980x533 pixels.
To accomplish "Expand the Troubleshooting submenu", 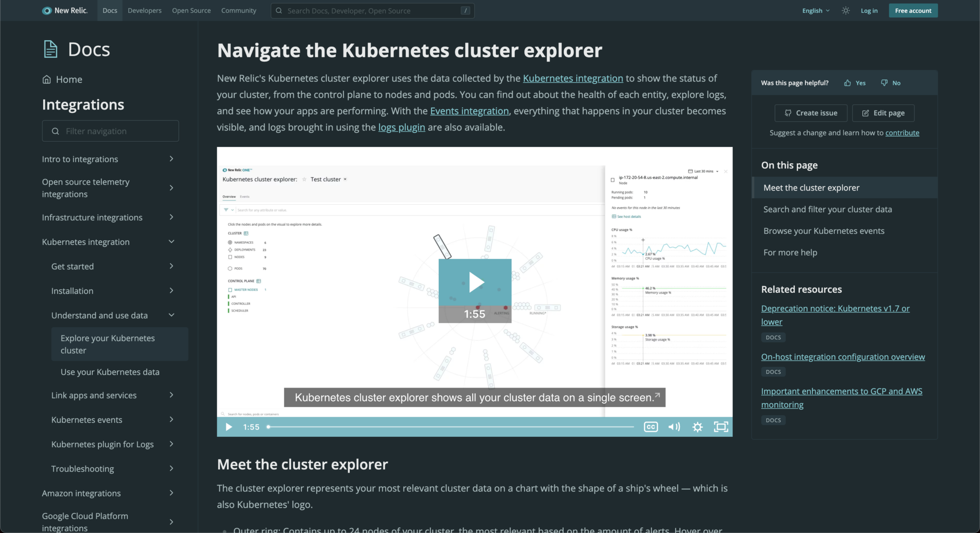I will [x=171, y=468].
